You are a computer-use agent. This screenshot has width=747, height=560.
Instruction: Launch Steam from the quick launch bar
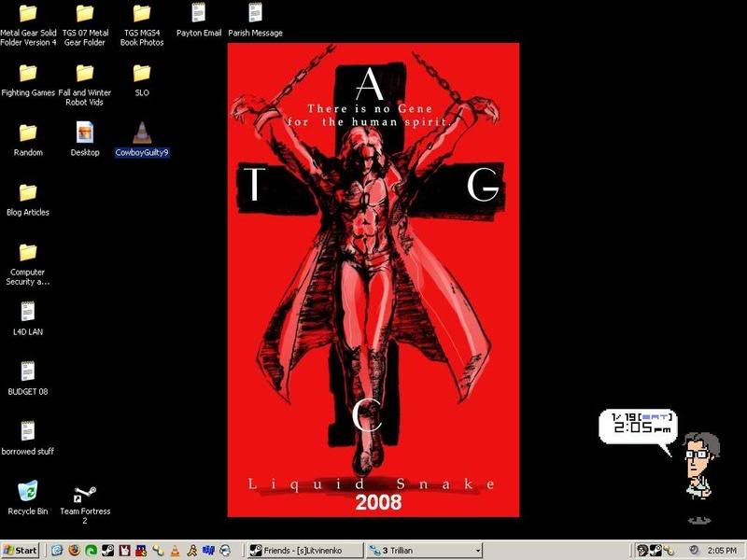pos(107,551)
